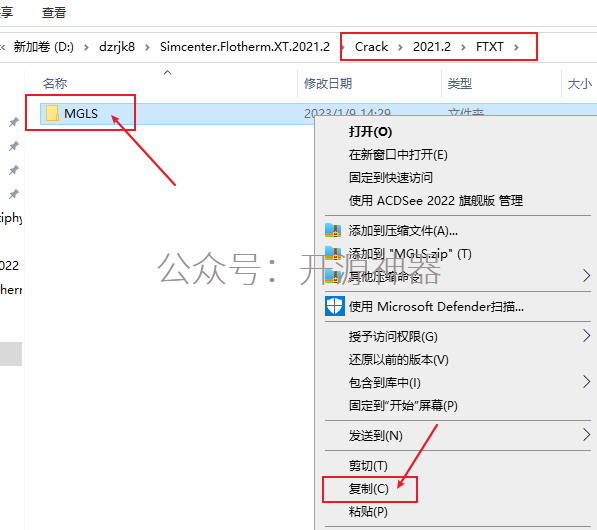Sort by 名称 column header
597x530 pixels.
[x=55, y=83]
